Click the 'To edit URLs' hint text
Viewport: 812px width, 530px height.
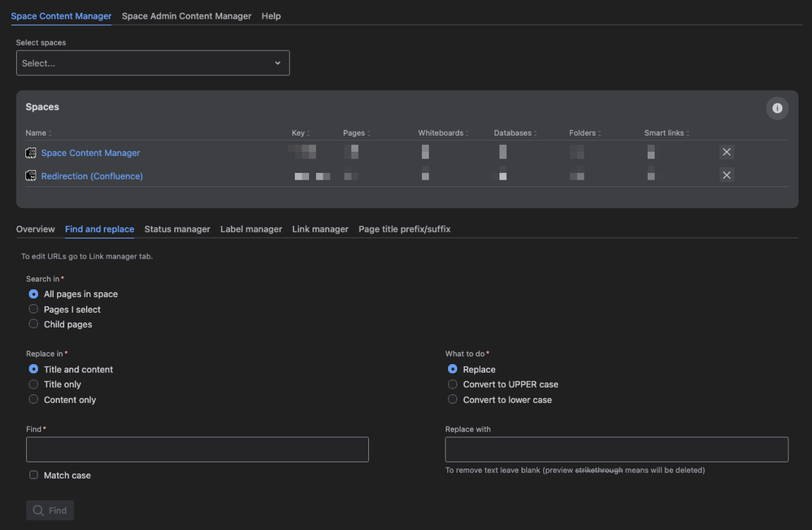point(87,256)
